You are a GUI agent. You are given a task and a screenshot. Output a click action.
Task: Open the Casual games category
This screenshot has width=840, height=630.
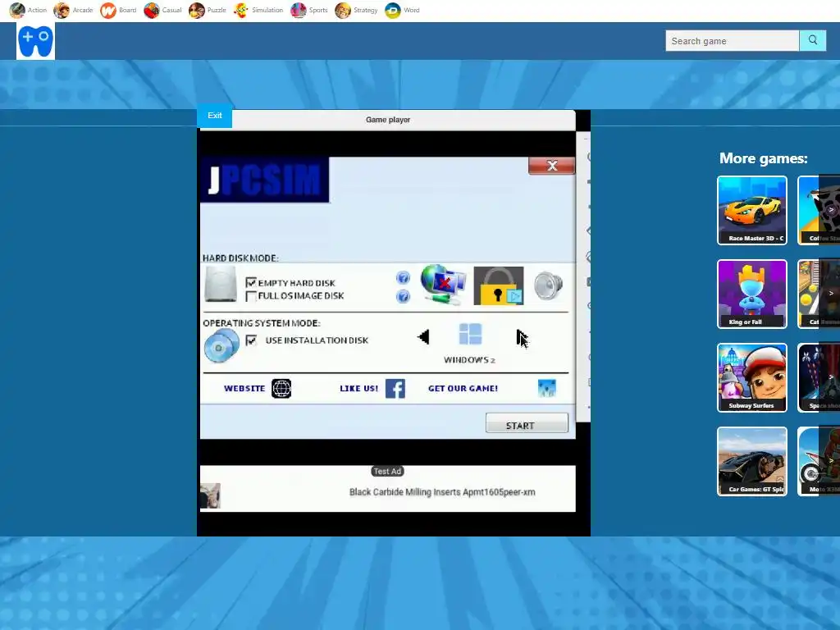163,10
